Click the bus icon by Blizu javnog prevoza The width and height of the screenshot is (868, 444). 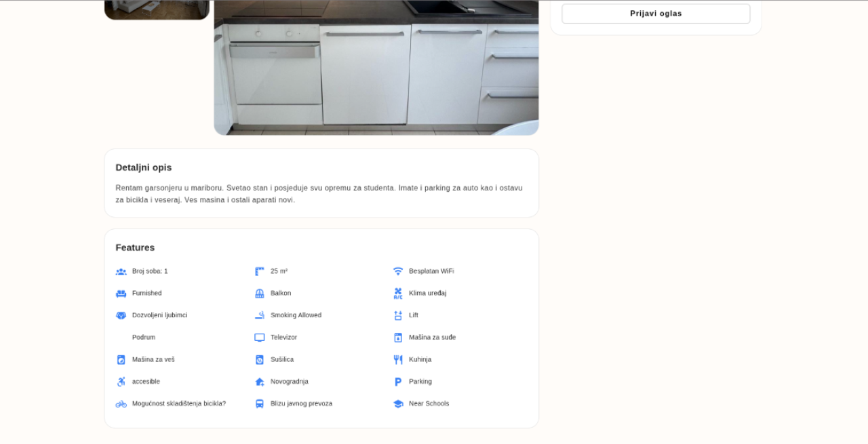(260, 404)
